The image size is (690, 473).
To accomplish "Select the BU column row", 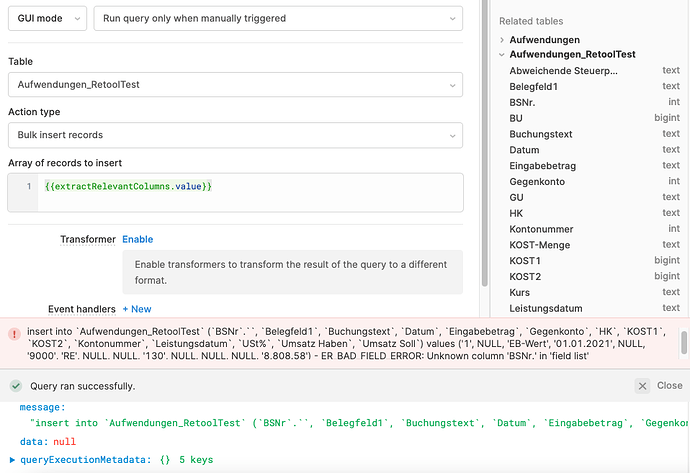I will coord(594,118).
